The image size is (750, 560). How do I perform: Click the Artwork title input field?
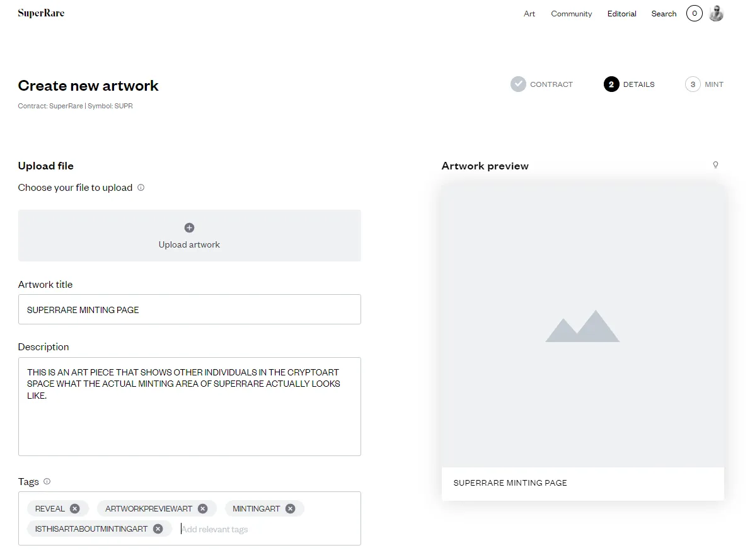click(x=189, y=309)
